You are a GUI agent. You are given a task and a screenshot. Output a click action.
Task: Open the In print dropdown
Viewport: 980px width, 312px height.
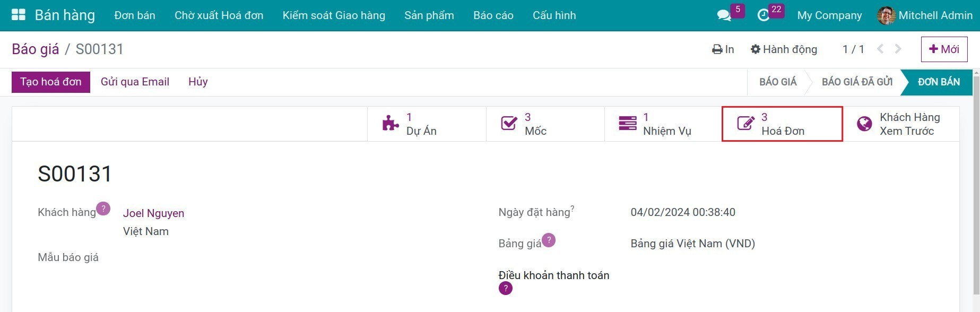723,49
